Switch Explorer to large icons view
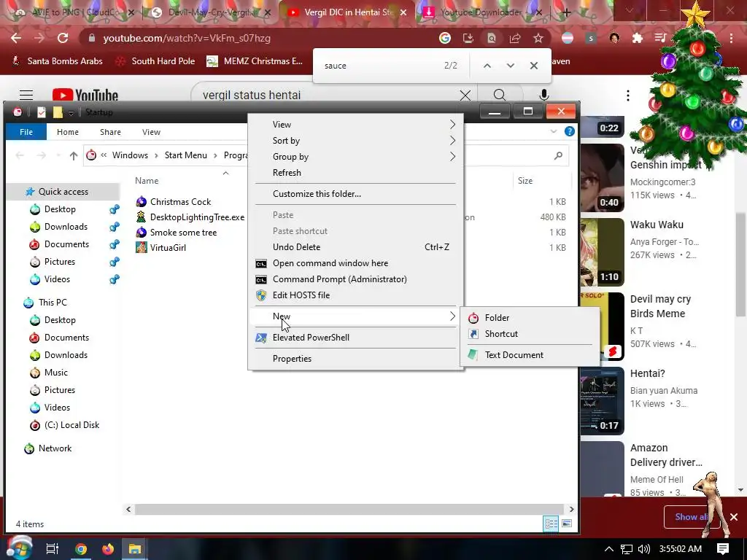This screenshot has height=560, width=747. tap(566, 524)
